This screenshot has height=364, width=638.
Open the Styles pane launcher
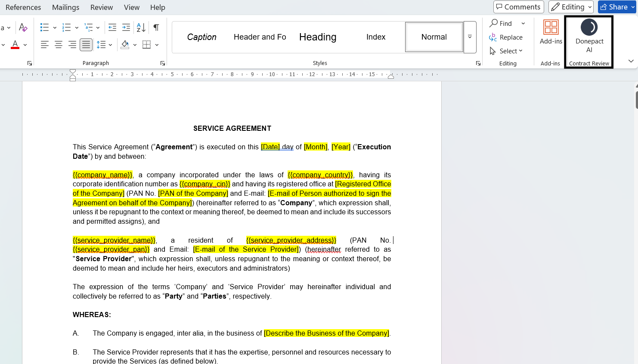478,63
